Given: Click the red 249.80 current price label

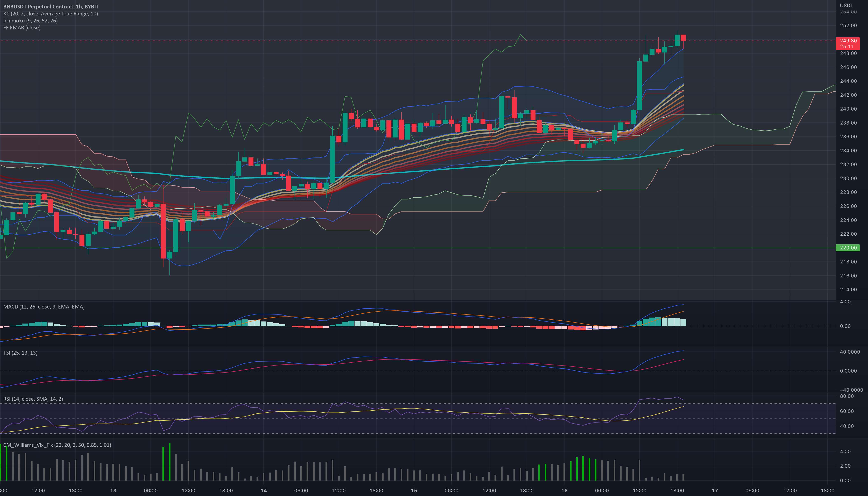Looking at the screenshot, I should [x=848, y=44].
